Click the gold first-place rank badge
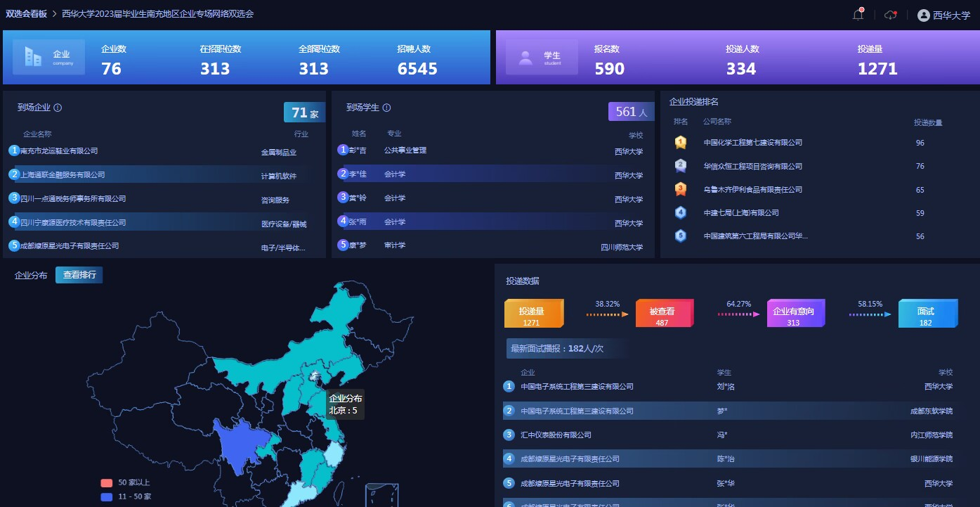 click(x=680, y=143)
